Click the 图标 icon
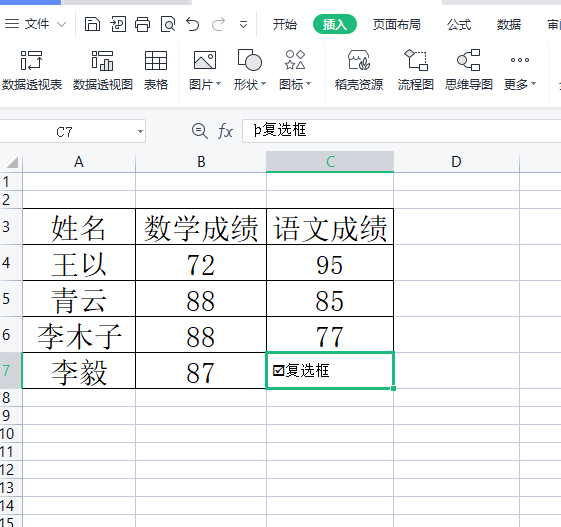 (x=295, y=59)
